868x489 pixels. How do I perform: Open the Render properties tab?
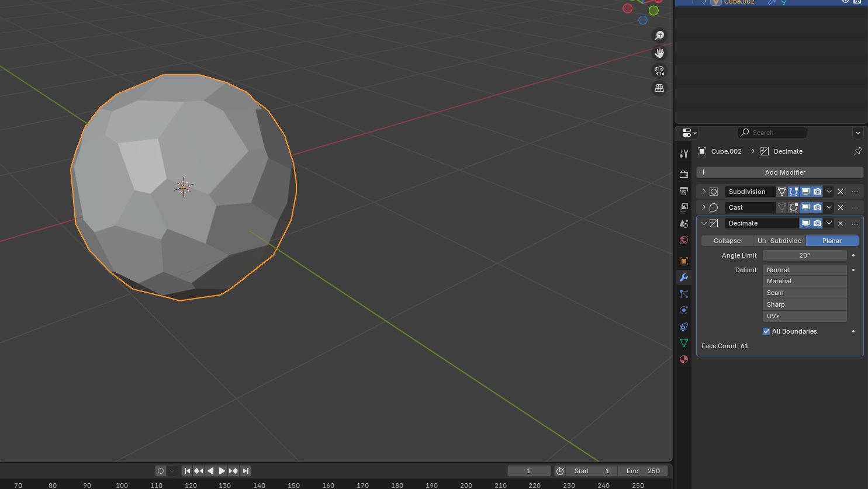[x=684, y=174]
